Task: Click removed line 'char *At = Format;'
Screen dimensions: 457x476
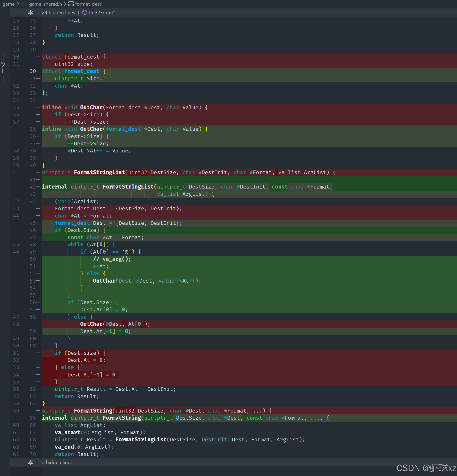Action: coord(83,216)
